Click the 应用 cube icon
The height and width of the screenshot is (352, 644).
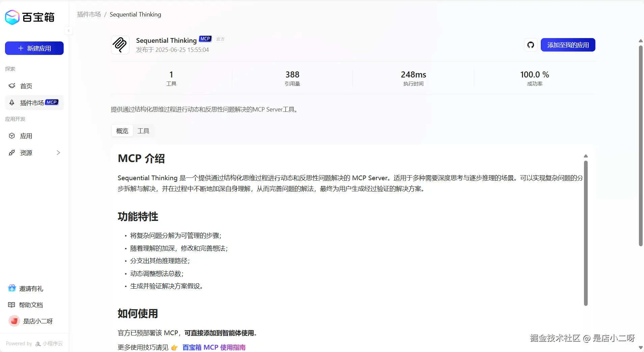[12, 136]
